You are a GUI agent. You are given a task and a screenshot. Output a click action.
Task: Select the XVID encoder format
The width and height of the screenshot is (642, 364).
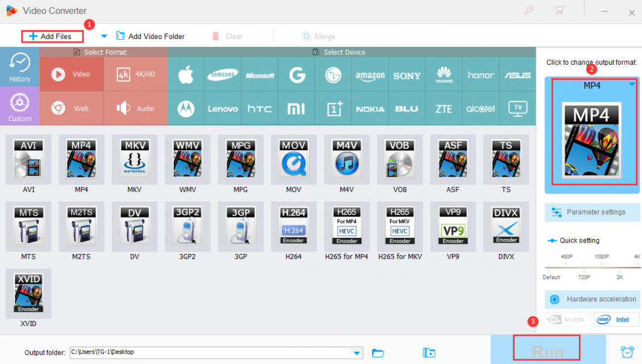[28, 294]
